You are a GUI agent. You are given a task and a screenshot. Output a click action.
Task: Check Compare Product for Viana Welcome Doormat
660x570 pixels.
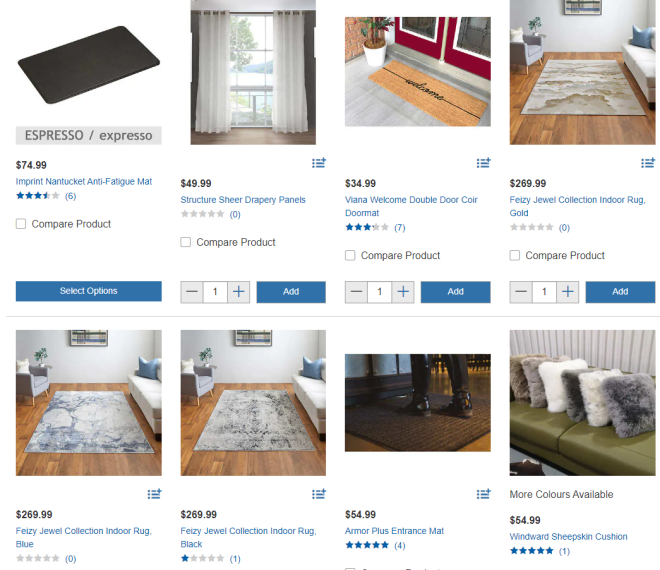point(350,255)
